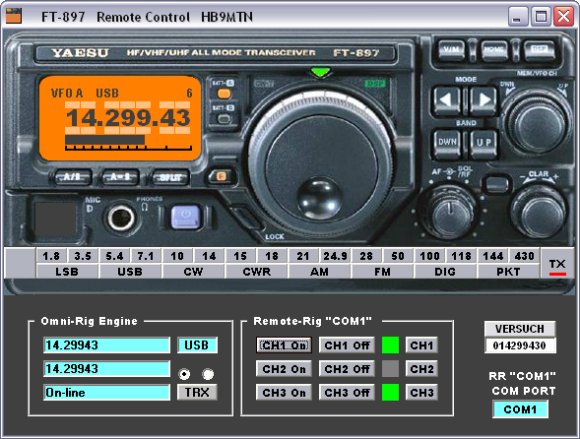This screenshot has height=439, width=580.
Task: Select the 118 MHz band
Action: (x=461, y=256)
